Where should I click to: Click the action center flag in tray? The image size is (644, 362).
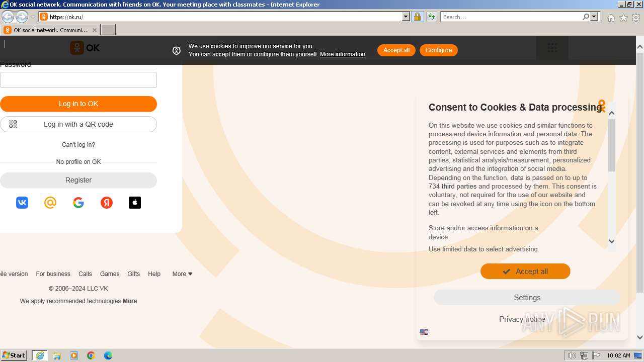(x=596, y=355)
